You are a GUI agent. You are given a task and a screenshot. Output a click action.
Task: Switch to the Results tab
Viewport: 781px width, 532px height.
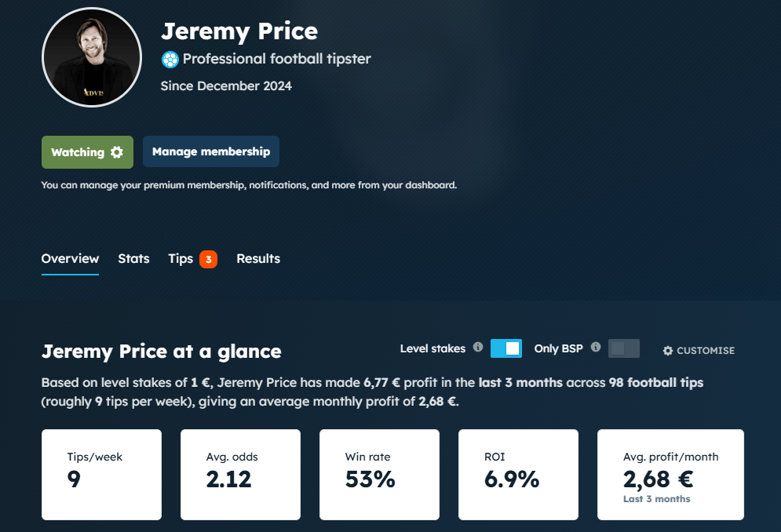[258, 258]
